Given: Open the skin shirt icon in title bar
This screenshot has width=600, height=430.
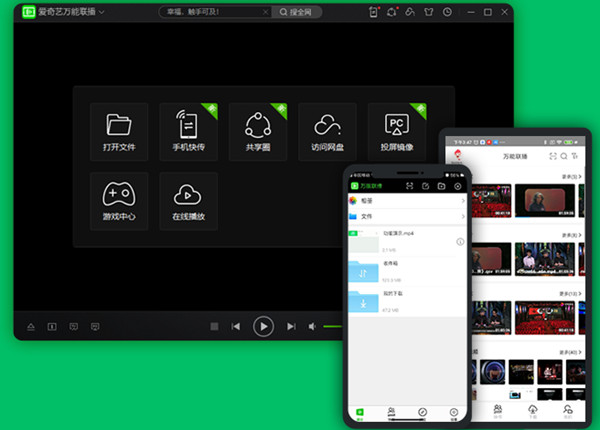Looking at the screenshot, I should click(429, 12).
